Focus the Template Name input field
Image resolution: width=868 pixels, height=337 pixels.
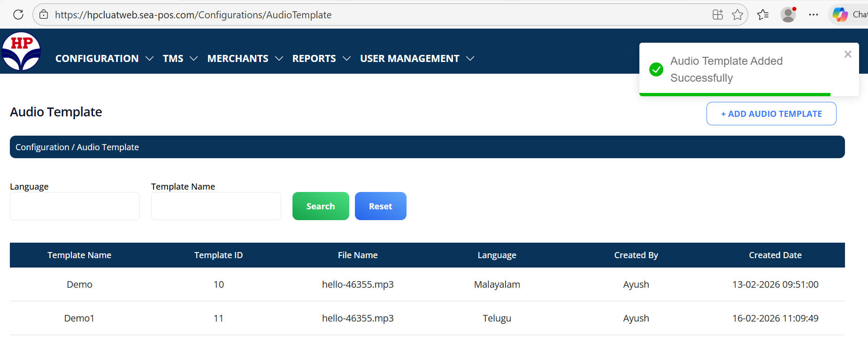click(216, 206)
